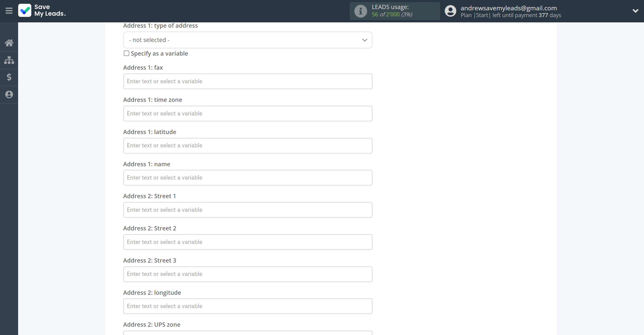Click the billing/pricing dollar icon in sidebar
Image resolution: width=644 pixels, height=335 pixels.
pos(9,77)
